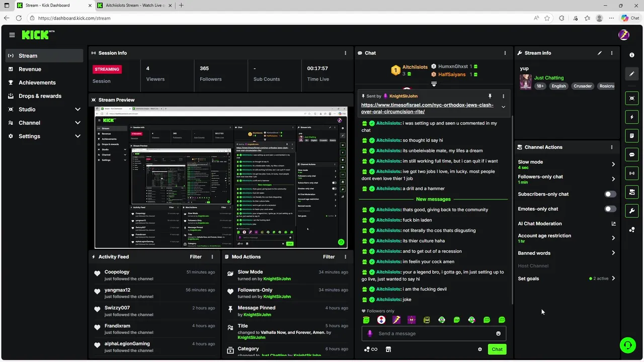Open the pinned message three-dot options
Image resolution: width=644 pixels, height=362 pixels.
click(503, 96)
